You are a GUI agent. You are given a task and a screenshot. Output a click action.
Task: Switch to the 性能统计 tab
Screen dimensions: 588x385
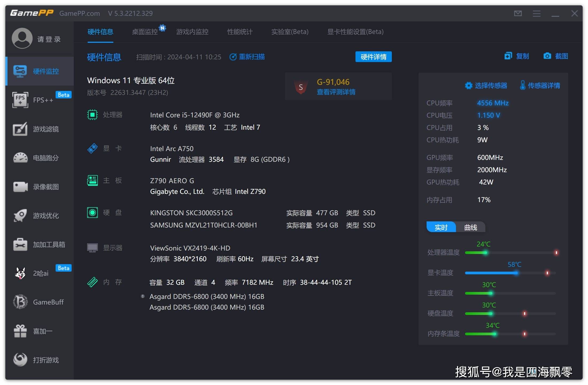point(240,32)
